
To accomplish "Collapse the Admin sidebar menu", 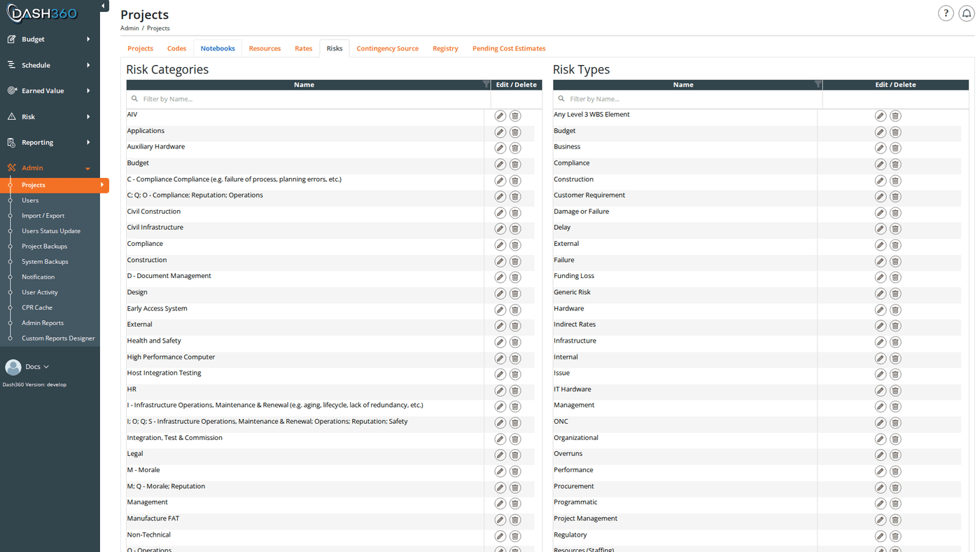I will coord(50,168).
